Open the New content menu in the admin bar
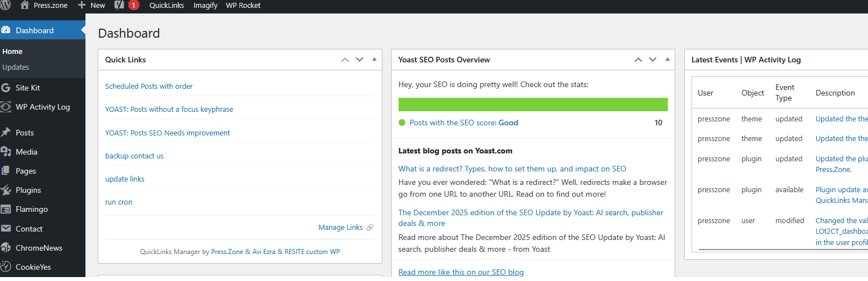This screenshot has width=868, height=281. (x=92, y=5)
